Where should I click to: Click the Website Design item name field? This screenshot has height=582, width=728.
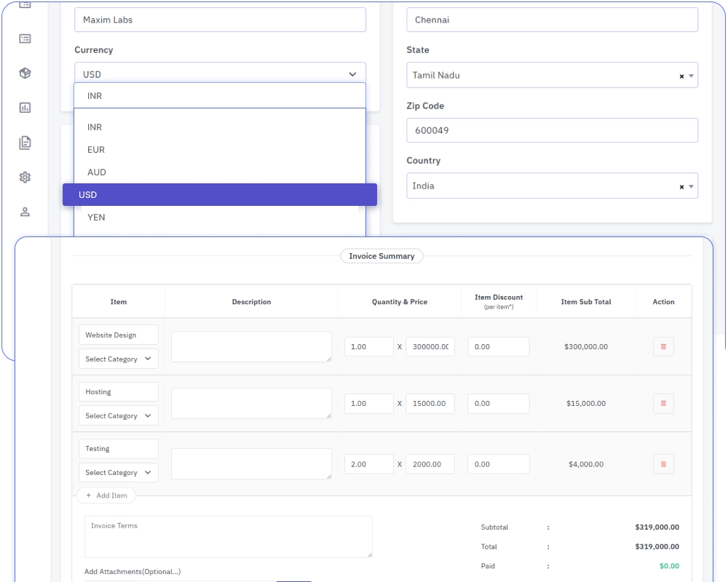tap(119, 335)
